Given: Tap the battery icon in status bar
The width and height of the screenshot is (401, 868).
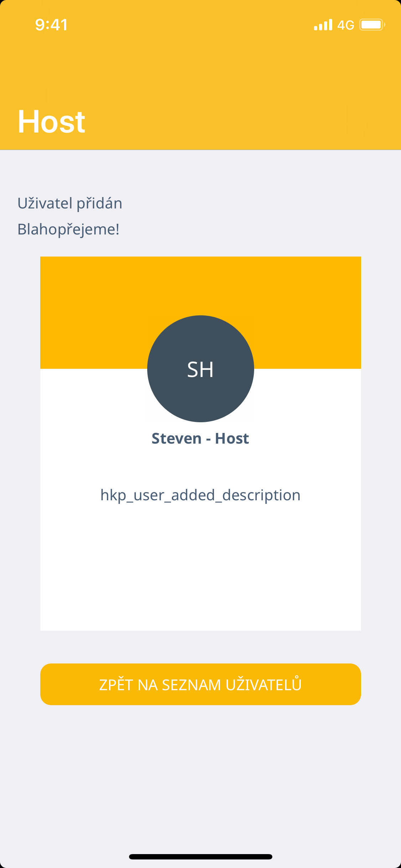Looking at the screenshot, I should pyautogui.click(x=372, y=25).
